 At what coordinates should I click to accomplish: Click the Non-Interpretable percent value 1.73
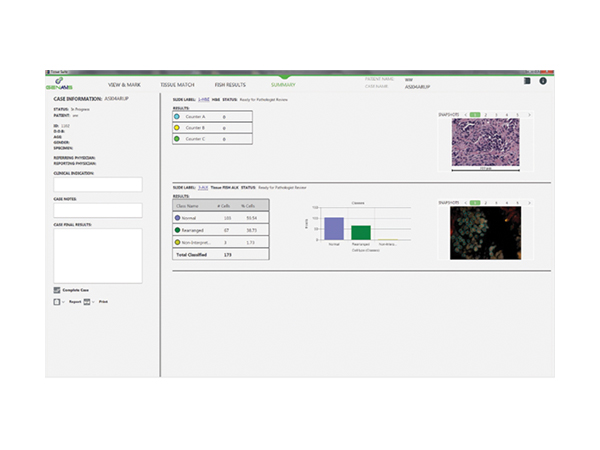251,243
